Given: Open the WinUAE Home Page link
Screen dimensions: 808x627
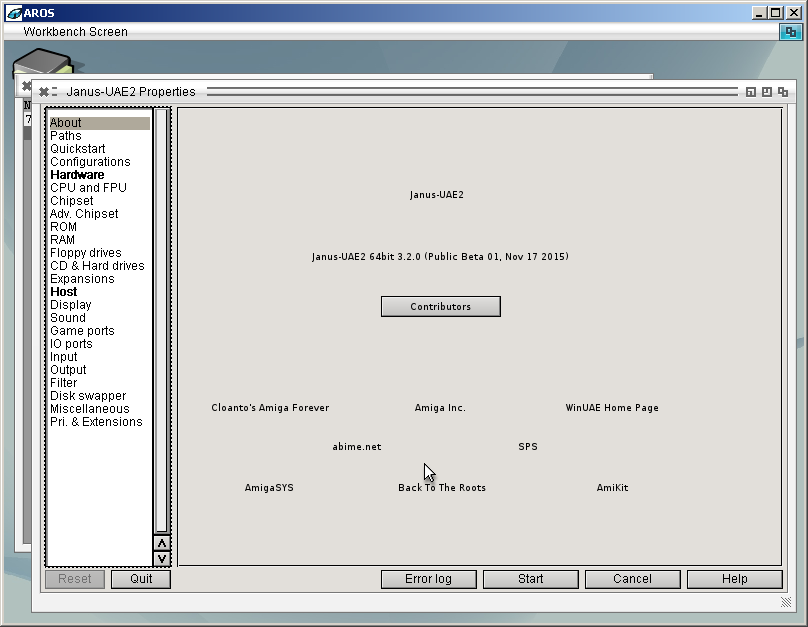Looking at the screenshot, I should (x=612, y=408).
